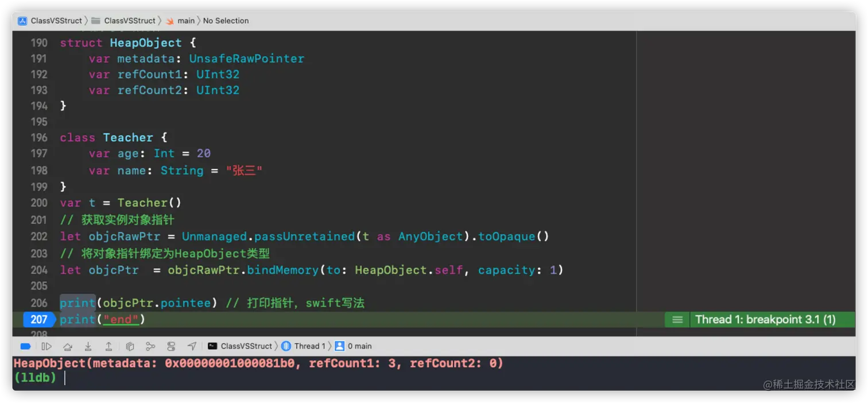Click the Swift file icon in breadcrumb
Image resolution: width=868 pixels, height=403 pixels.
170,21
